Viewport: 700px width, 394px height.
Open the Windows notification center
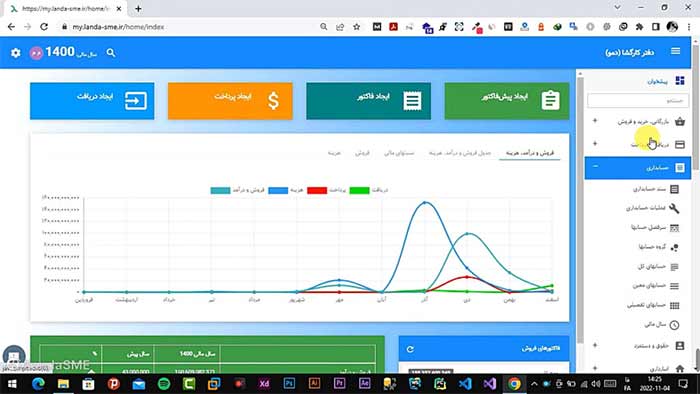[683, 384]
